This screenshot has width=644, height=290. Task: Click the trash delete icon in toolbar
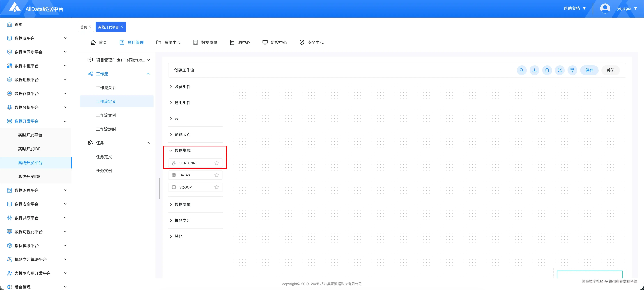pyautogui.click(x=547, y=70)
